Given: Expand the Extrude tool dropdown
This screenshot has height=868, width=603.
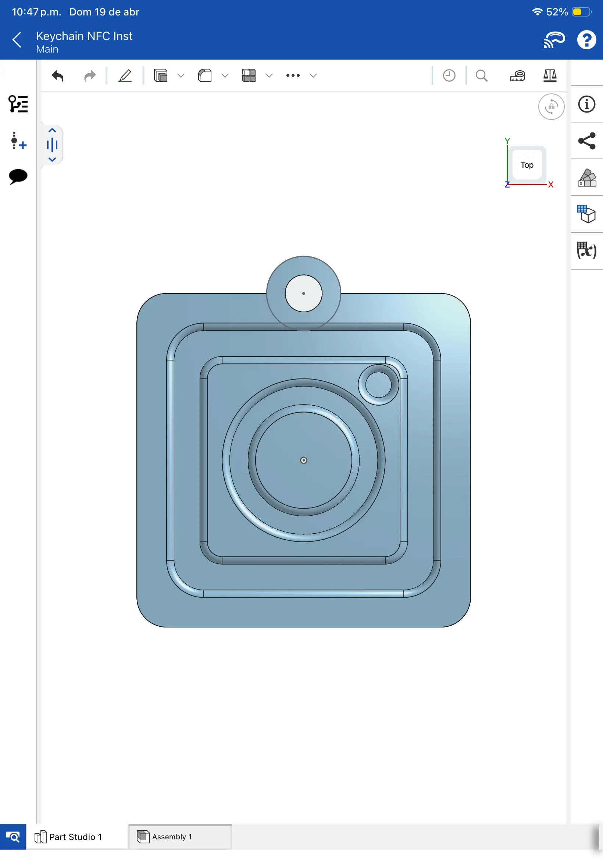Looking at the screenshot, I should pyautogui.click(x=181, y=75).
